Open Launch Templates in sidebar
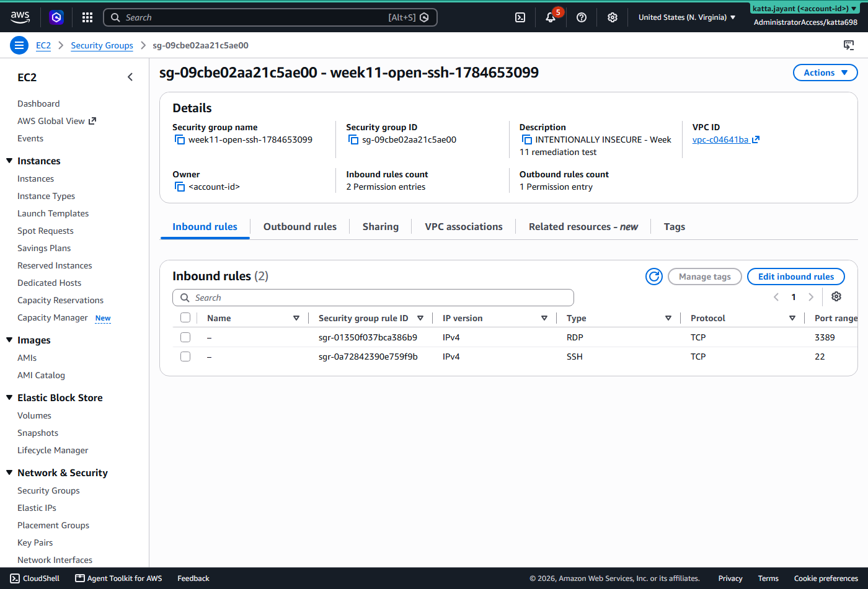The width and height of the screenshot is (868, 589). point(53,213)
